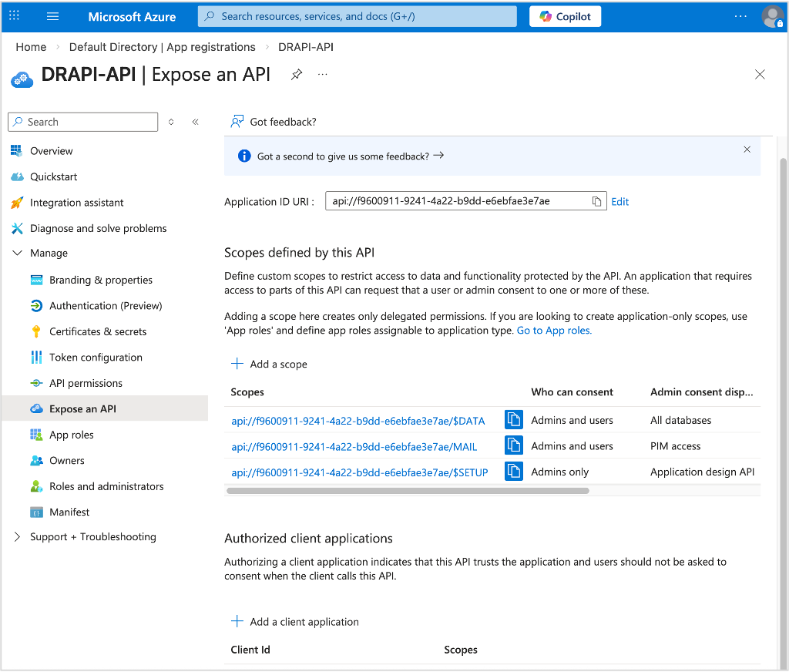Dismiss the feedback notification banner
Image resolution: width=789 pixels, height=672 pixels.
pos(747,150)
